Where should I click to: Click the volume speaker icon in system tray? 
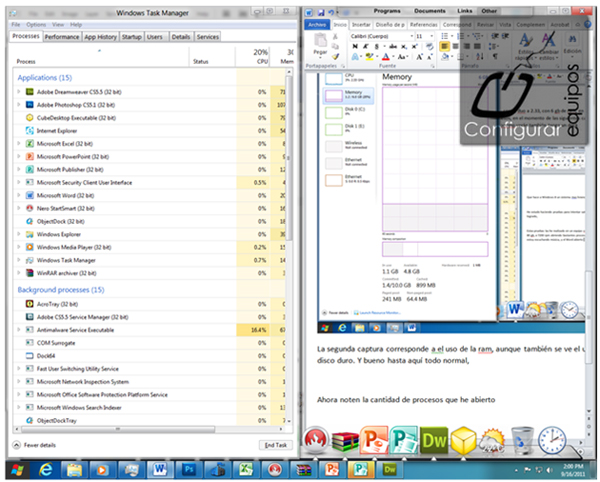coord(549,470)
